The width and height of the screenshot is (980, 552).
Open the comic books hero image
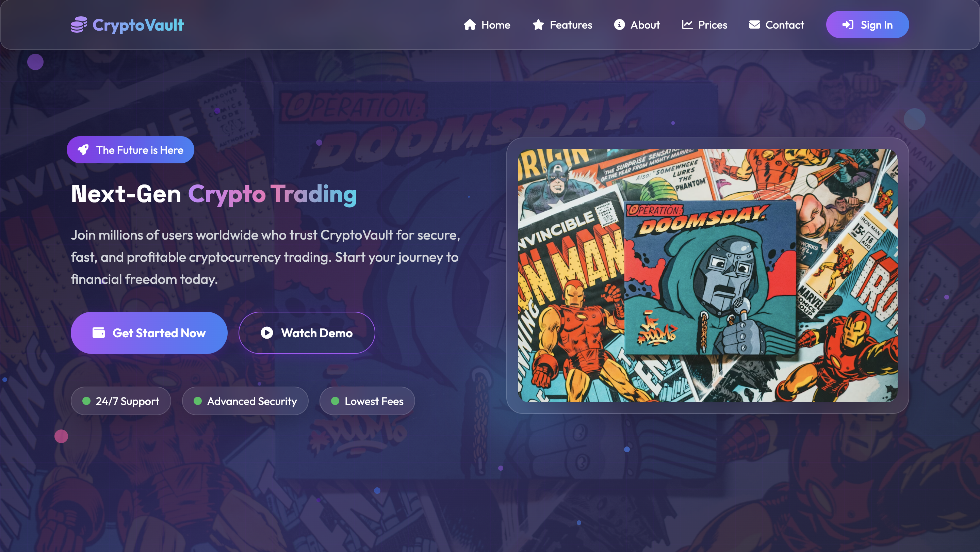708,275
